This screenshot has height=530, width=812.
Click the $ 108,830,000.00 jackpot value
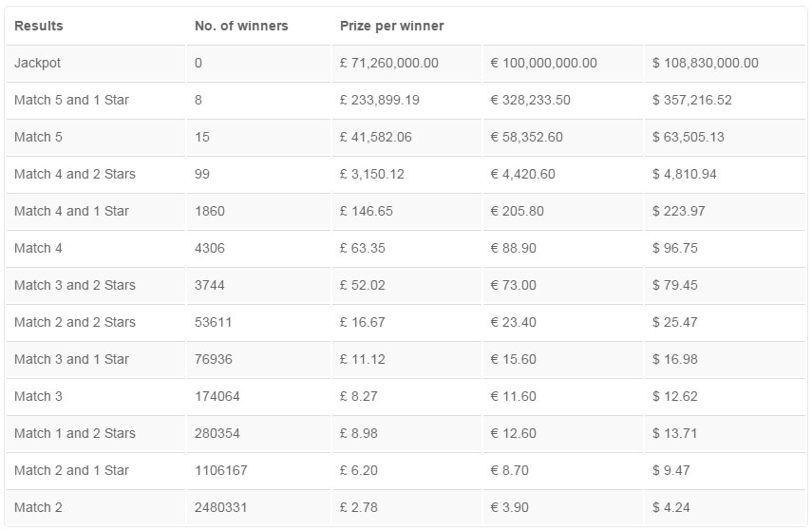706,64
